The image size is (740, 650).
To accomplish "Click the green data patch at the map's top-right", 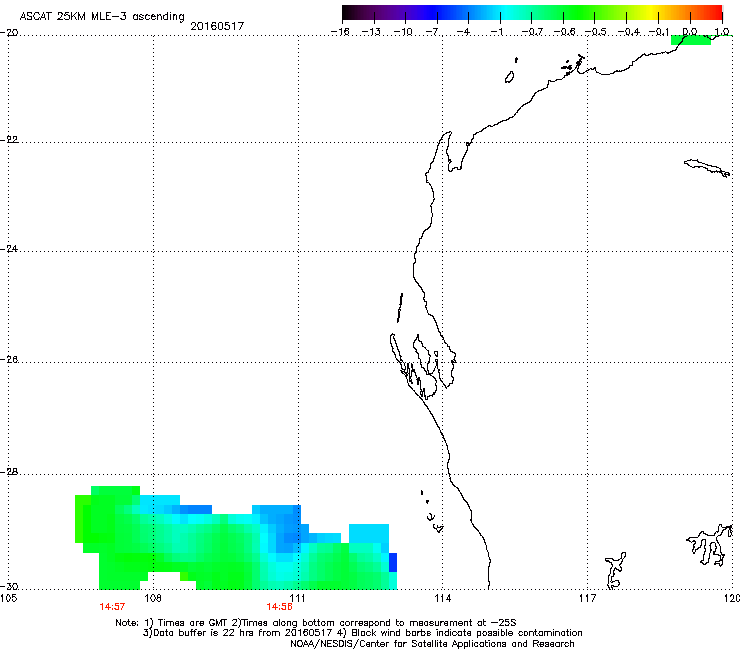I will (x=691, y=40).
